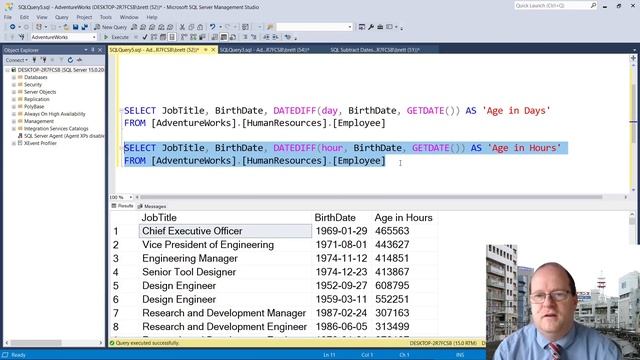Open the Tools menu
This screenshot has width=640, height=360.
pyautogui.click(x=106, y=17)
